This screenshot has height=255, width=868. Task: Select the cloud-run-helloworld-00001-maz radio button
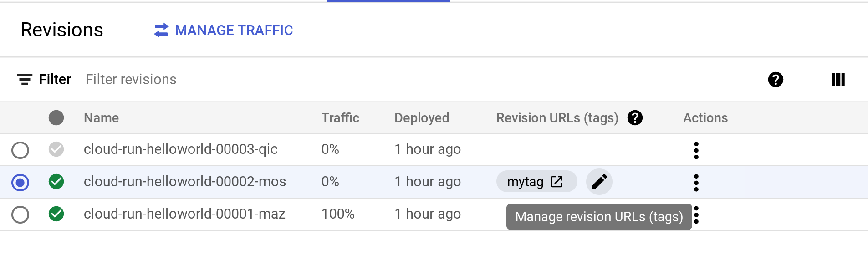coord(20,214)
